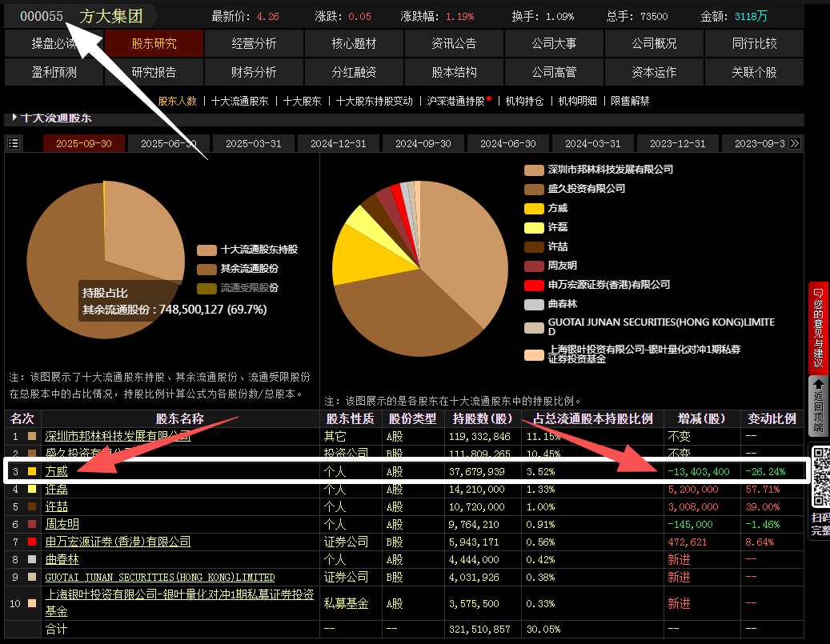
Task: Show more dates with the double-arrow button
Action: pyautogui.click(x=795, y=143)
